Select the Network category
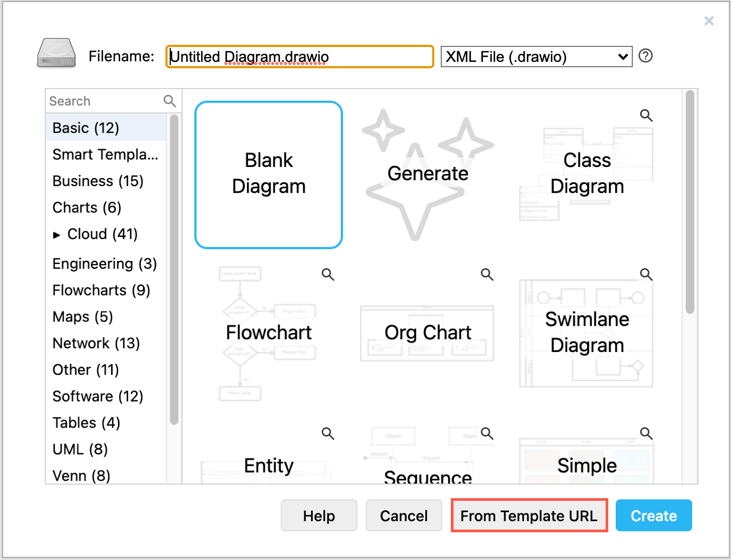This screenshot has height=560, width=731. [96, 343]
